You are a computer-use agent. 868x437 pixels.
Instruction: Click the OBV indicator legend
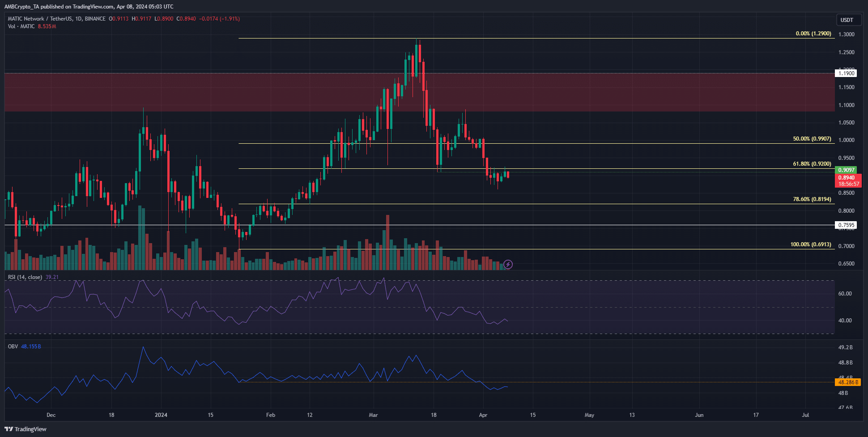13,347
